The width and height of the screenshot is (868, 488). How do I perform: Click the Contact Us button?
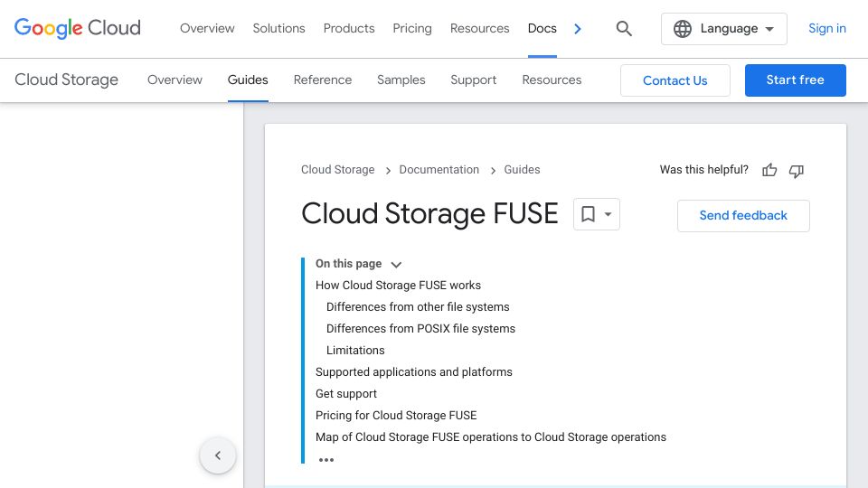pyautogui.click(x=675, y=80)
